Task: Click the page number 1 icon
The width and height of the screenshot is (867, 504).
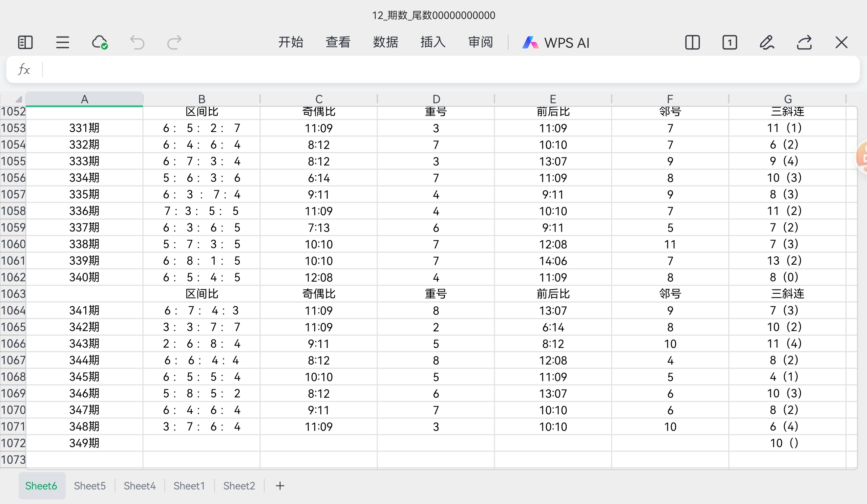Action: point(729,43)
